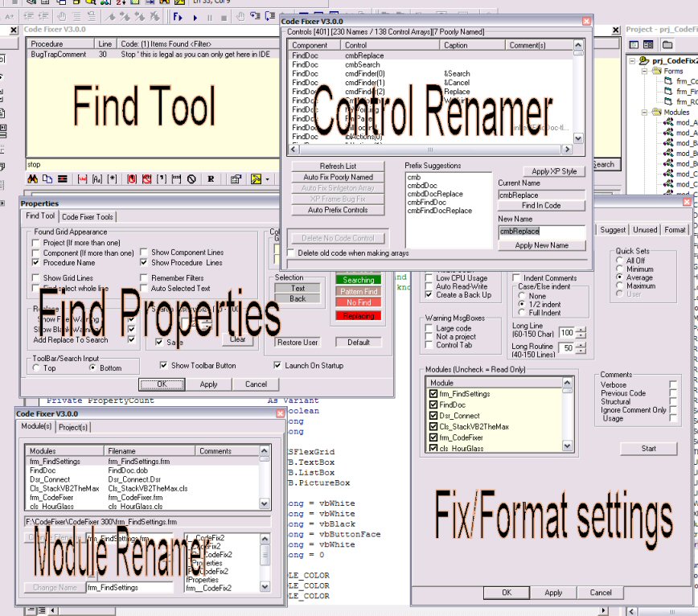This screenshot has height=616, width=698.
Task: Open the Unused tab
Action: [x=645, y=230]
